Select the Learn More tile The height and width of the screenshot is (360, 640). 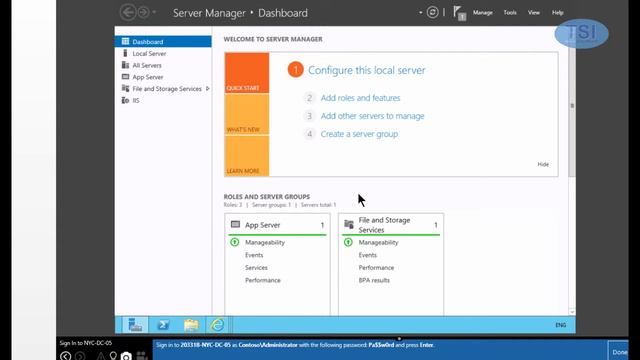(247, 156)
